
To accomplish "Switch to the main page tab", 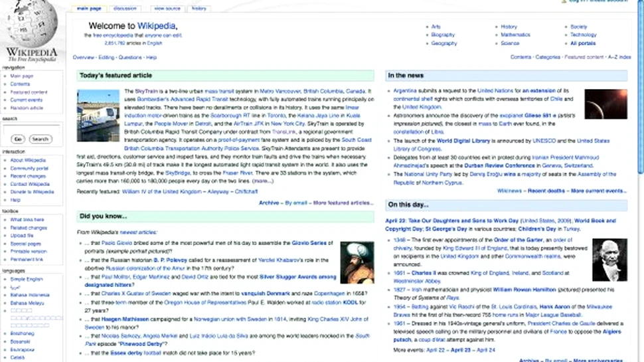I will coord(89,8).
